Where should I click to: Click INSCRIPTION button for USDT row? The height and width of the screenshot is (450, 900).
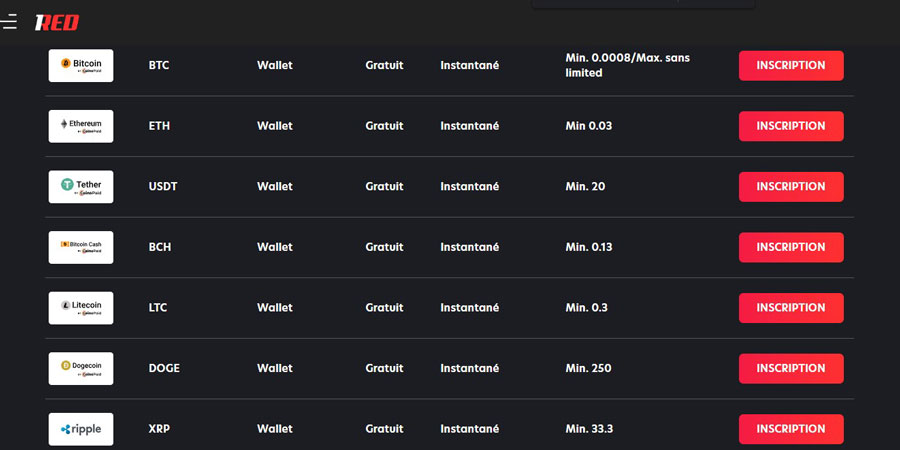tap(790, 186)
